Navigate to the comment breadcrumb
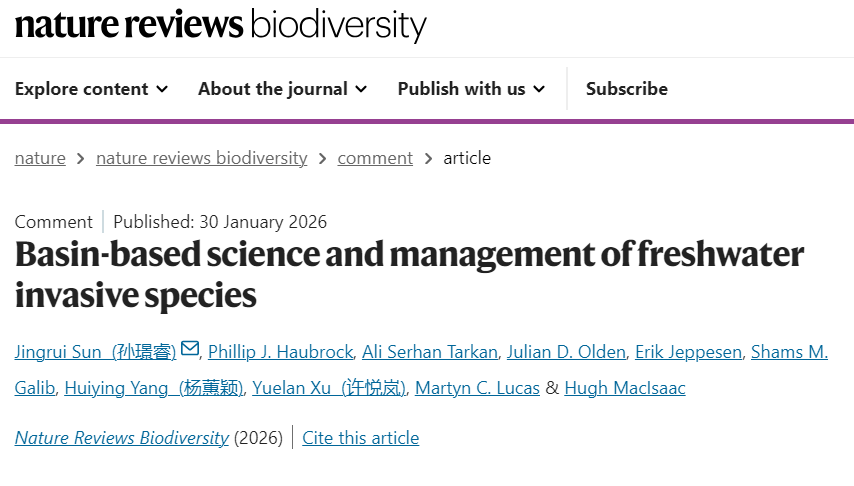The image size is (854, 486). pos(375,158)
